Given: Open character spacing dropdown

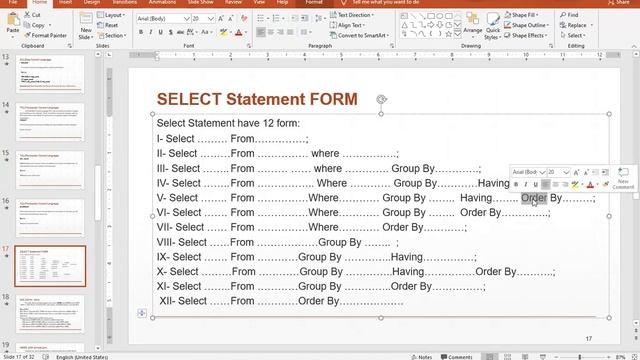Looking at the screenshot, I should [x=191, y=32].
